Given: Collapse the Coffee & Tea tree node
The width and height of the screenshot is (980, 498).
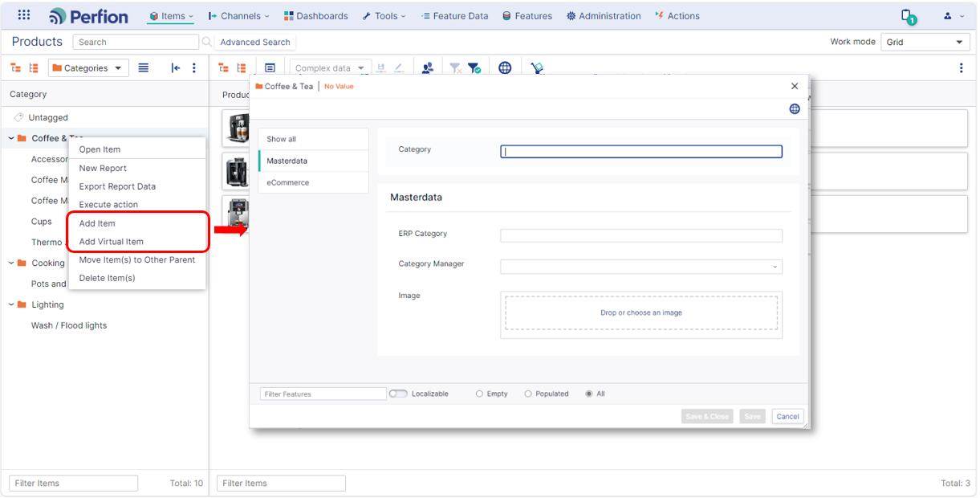Looking at the screenshot, I should [11, 138].
